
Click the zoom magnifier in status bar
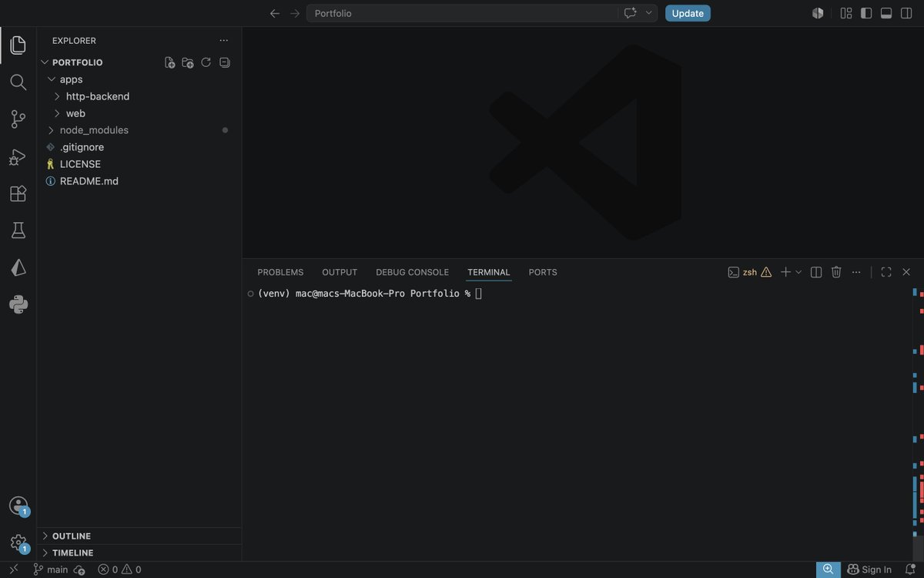coord(828,570)
